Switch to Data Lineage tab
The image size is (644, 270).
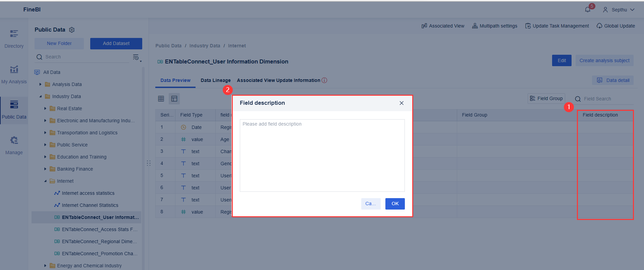(x=216, y=80)
